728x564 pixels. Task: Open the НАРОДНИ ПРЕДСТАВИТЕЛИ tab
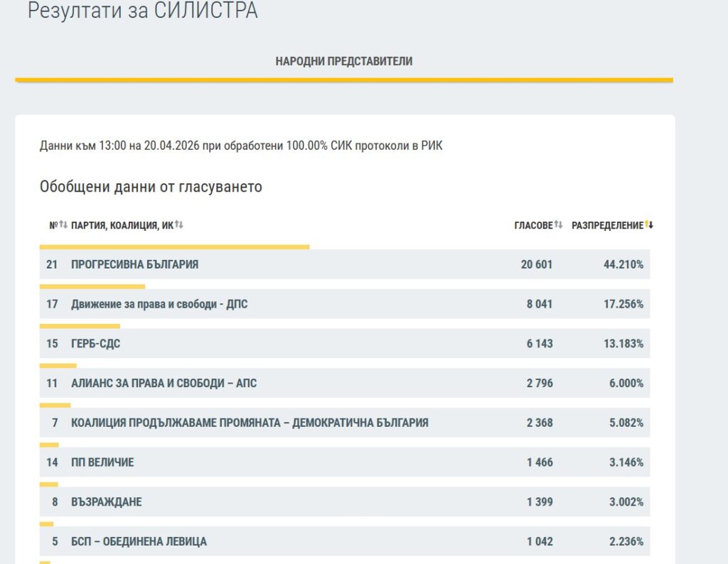pyautogui.click(x=343, y=62)
